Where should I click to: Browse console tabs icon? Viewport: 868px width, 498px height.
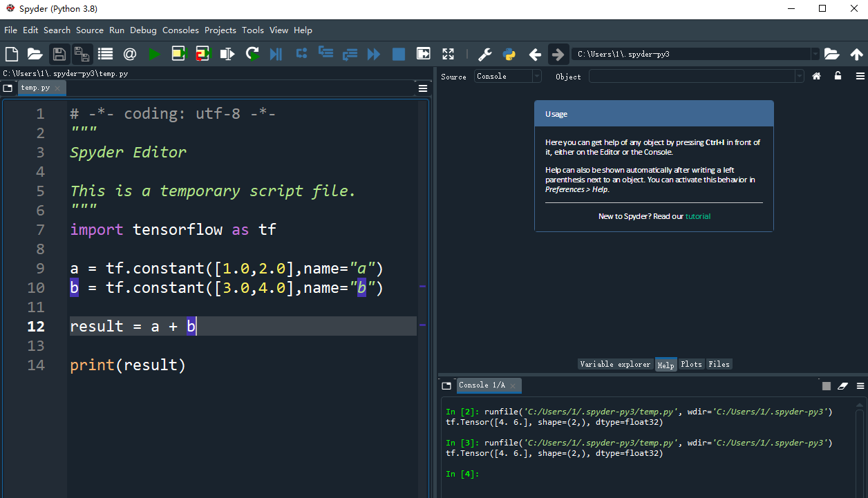(446, 385)
